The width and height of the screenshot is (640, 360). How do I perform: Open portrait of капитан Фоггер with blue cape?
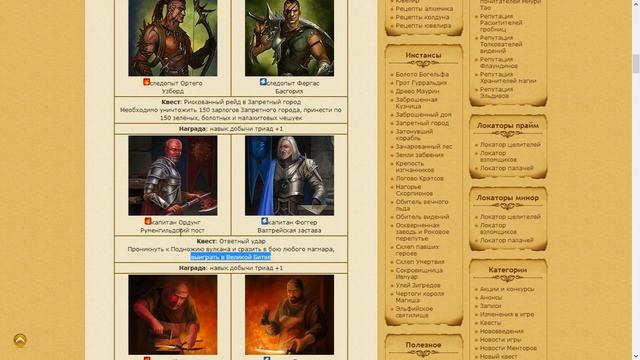pos(289,176)
